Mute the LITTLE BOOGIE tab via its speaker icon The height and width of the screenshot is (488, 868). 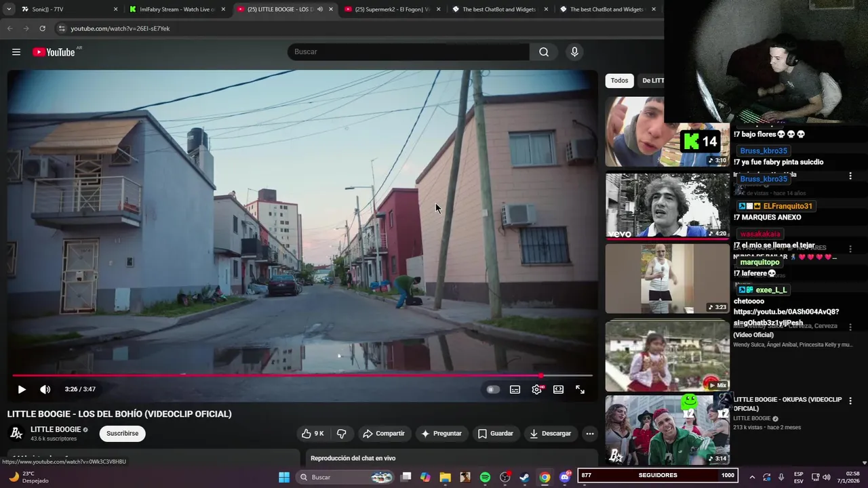click(x=320, y=9)
